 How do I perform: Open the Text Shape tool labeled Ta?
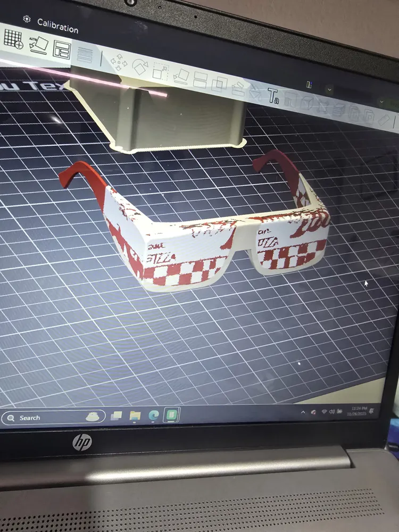273,96
